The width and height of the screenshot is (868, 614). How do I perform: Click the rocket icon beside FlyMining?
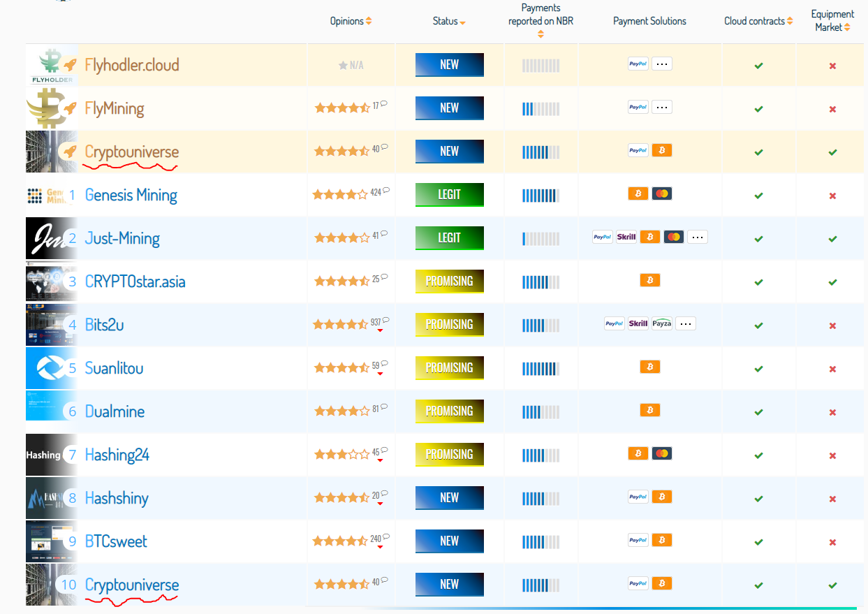70,108
